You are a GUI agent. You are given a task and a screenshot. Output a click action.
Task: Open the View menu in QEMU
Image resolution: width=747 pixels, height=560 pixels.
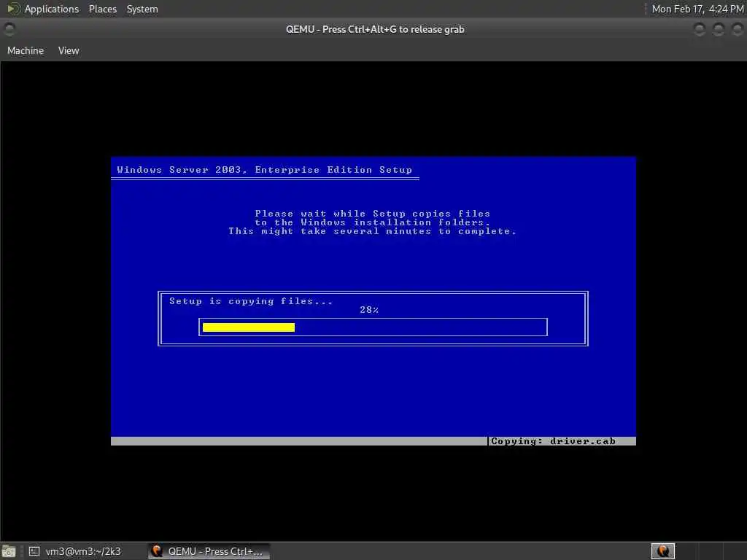pos(69,50)
